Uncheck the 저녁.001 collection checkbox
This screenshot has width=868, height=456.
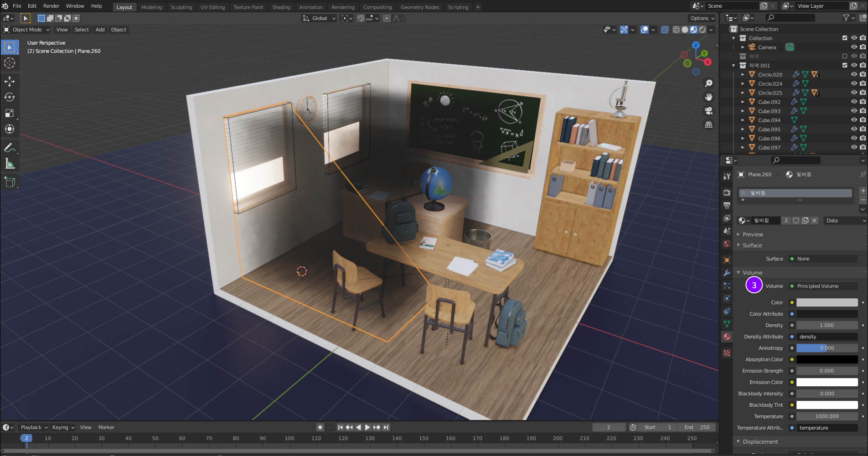click(845, 66)
